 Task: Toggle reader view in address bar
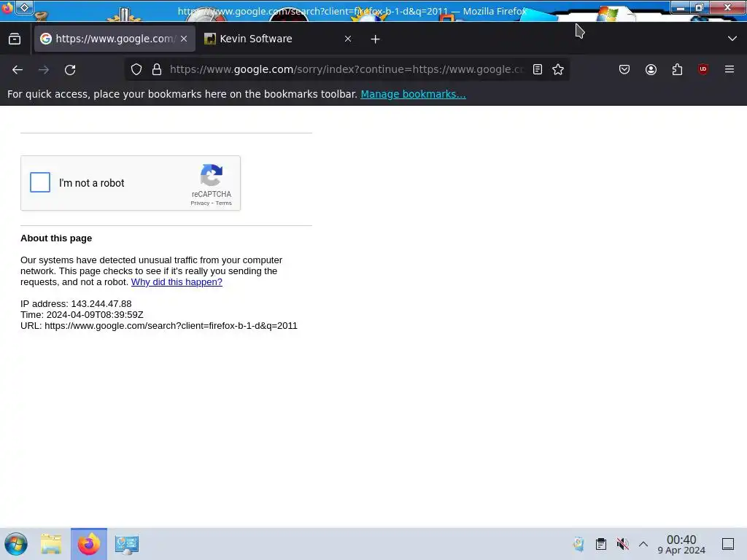538,69
